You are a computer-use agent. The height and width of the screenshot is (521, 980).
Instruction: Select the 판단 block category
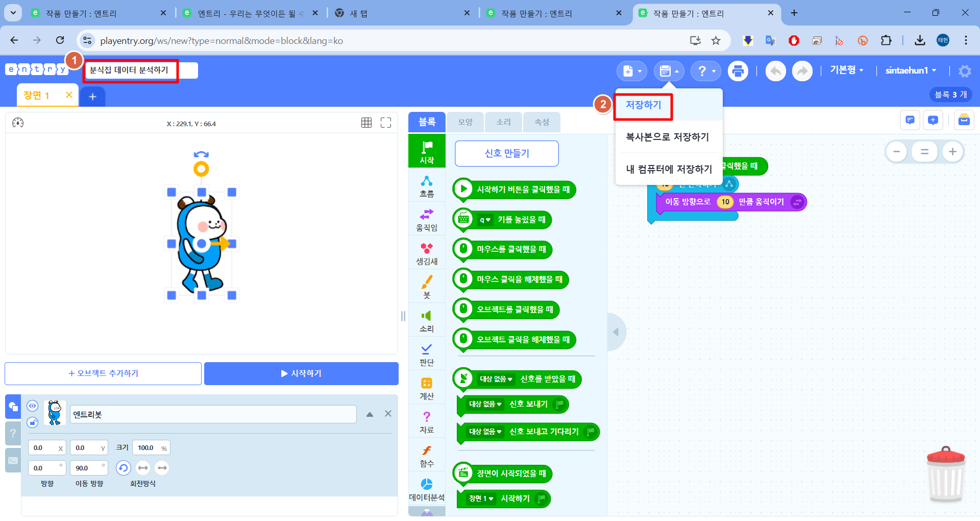(427, 355)
